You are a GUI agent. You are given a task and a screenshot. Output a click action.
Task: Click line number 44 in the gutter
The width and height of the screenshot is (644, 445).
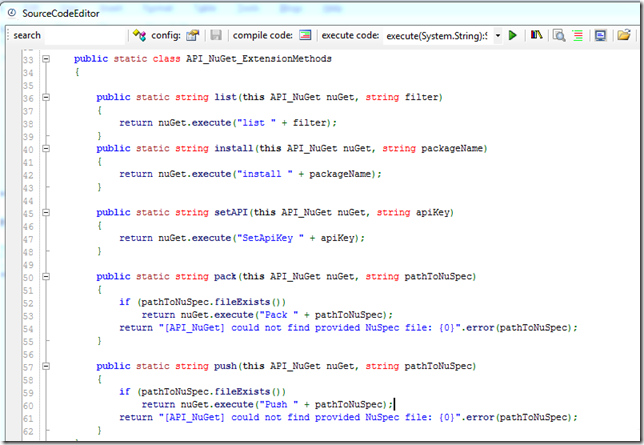28,201
